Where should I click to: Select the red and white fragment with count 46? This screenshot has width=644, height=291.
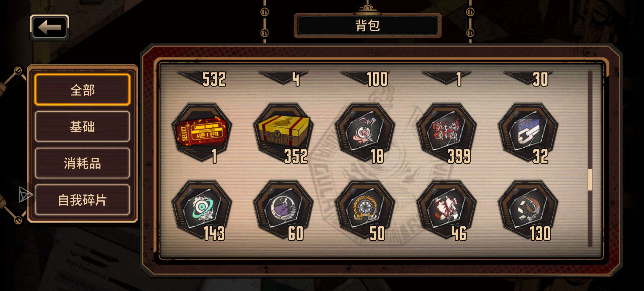click(446, 210)
